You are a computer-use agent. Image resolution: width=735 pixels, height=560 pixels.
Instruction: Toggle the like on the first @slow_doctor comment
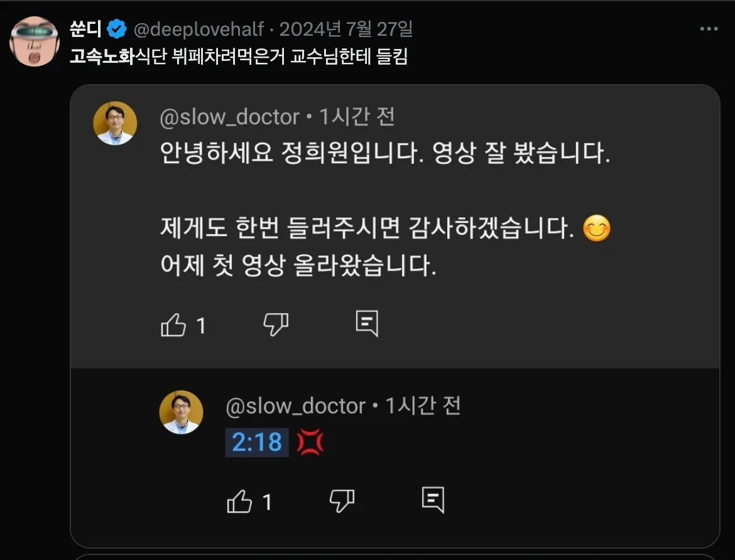pos(175,324)
